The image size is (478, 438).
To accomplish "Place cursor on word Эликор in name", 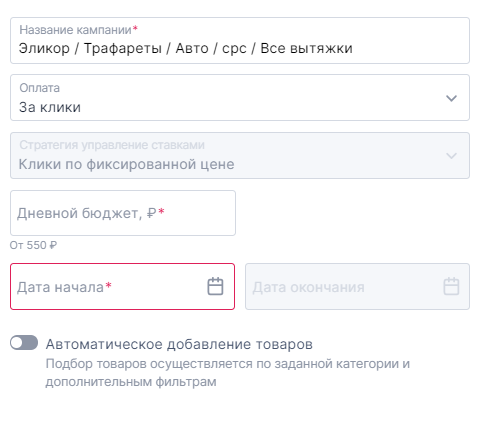I will point(44,48).
